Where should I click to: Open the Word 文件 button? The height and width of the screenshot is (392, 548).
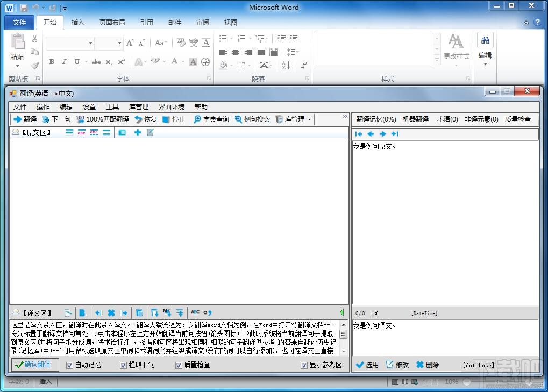tap(19, 23)
